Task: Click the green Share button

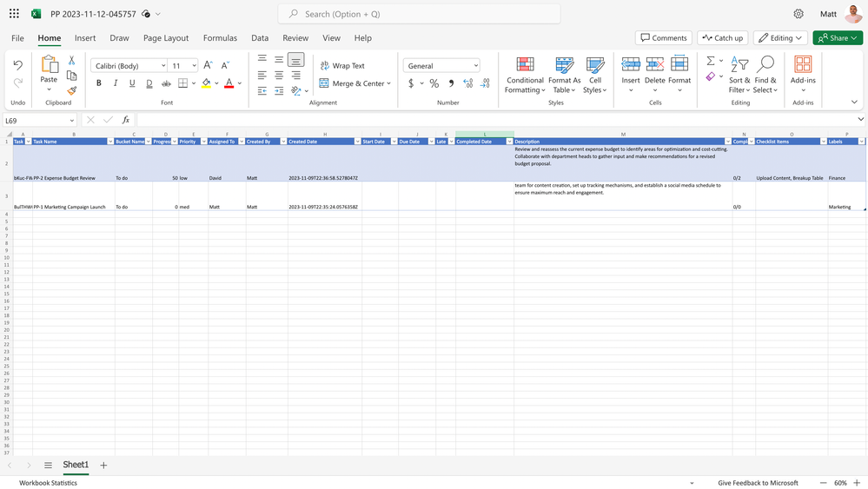Action: 838,37
